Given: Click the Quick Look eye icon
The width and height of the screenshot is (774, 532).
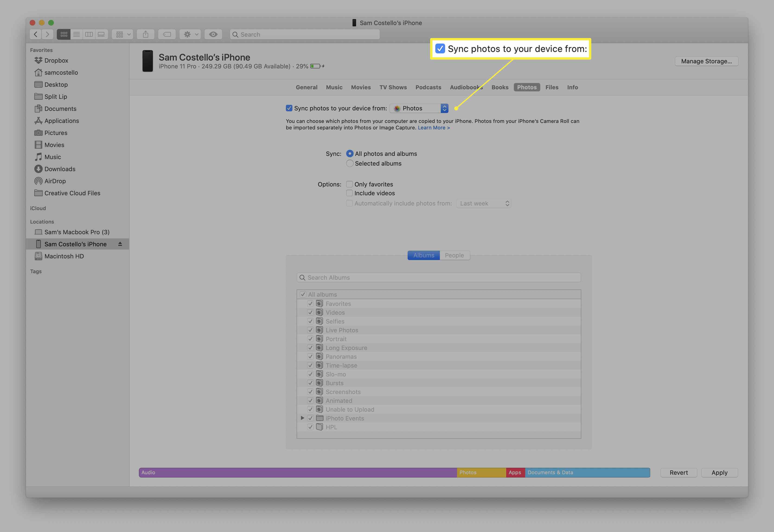Looking at the screenshot, I should pos(213,34).
